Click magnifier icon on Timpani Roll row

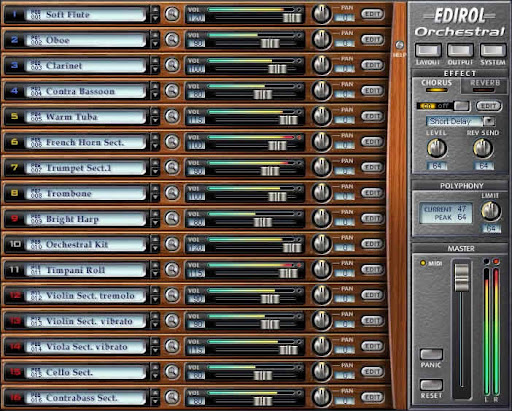tap(172, 269)
